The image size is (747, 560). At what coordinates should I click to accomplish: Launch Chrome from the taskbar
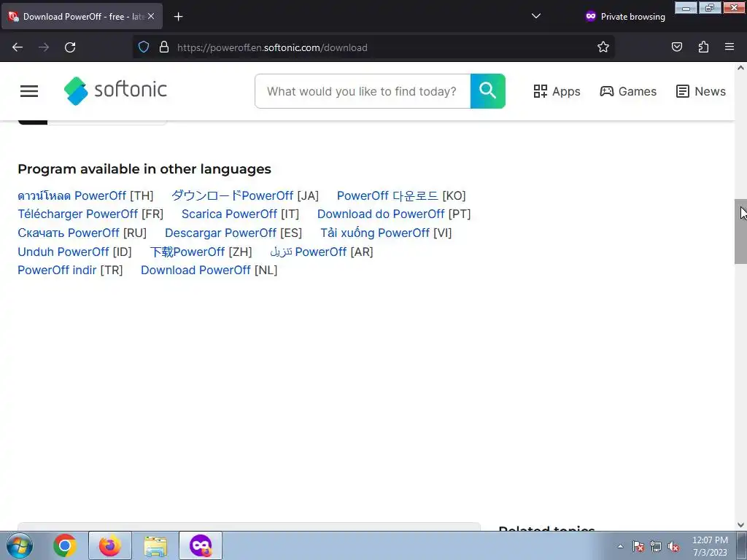[65, 545]
